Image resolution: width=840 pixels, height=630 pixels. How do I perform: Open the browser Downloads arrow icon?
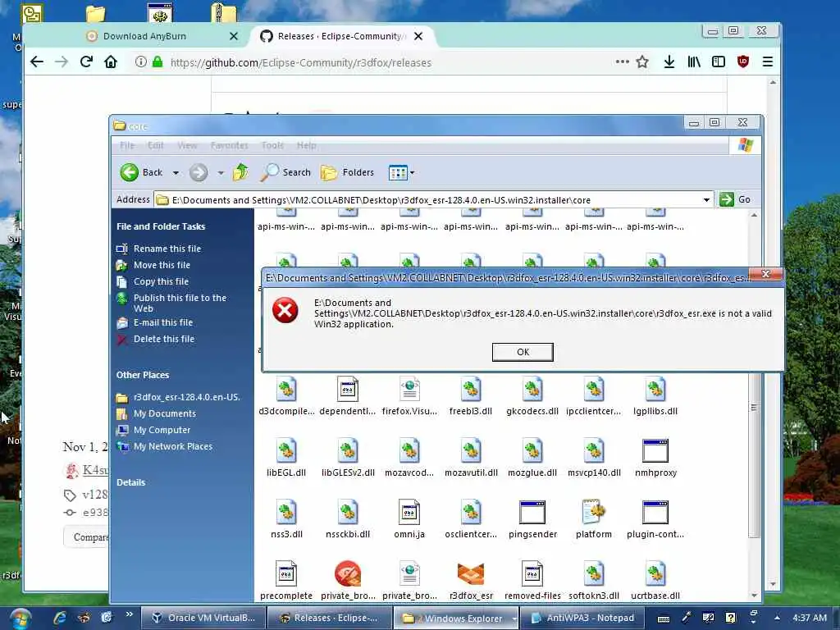point(669,62)
